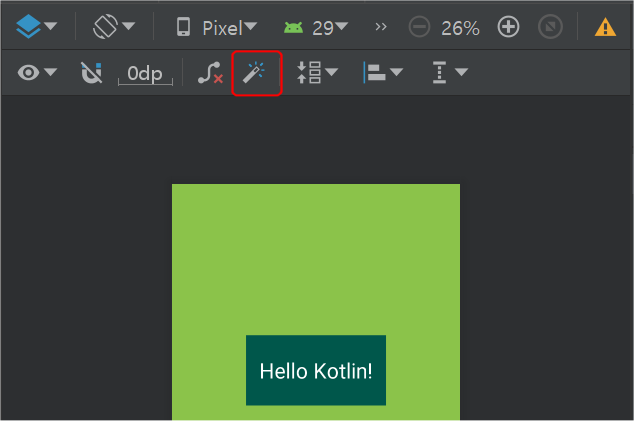The image size is (634, 421).
Task: Choose a device with the Pixel dropdown
Action: click(216, 28)
